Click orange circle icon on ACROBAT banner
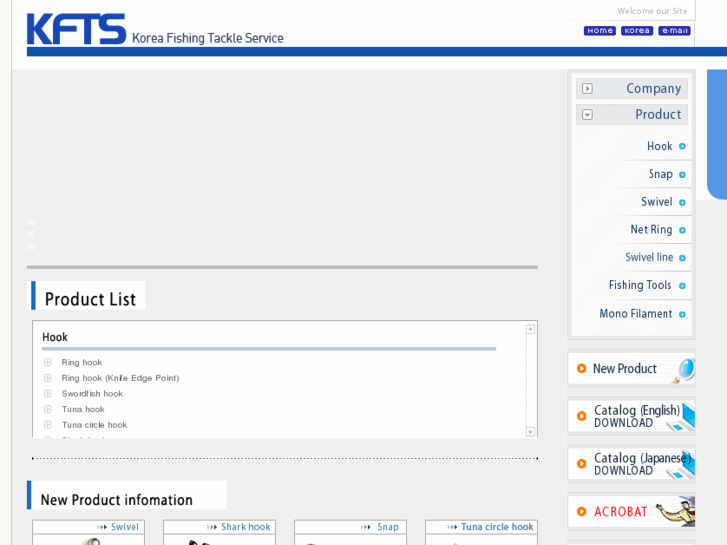Viewport: 727px width, 545px height. pyautogui.click(x=581, y=511)
